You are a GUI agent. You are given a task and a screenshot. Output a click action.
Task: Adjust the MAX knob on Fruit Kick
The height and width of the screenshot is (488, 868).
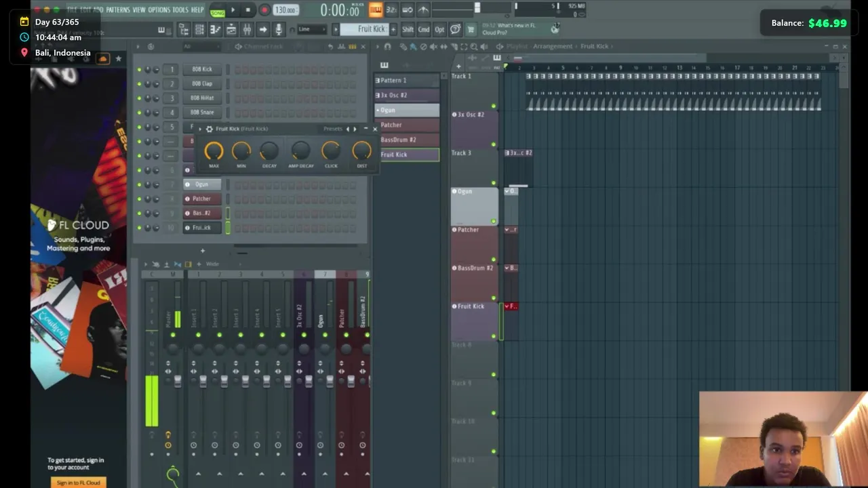click(214, 151)
